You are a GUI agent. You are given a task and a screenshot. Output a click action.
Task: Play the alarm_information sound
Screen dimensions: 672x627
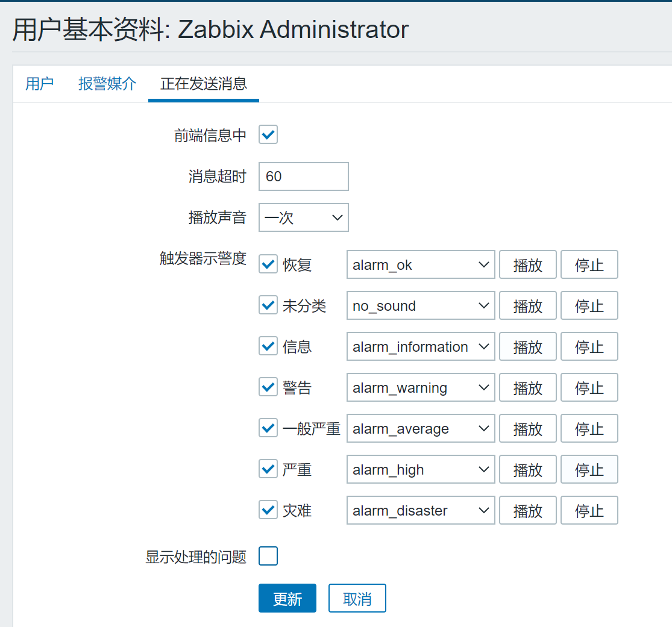pos(527,346)
